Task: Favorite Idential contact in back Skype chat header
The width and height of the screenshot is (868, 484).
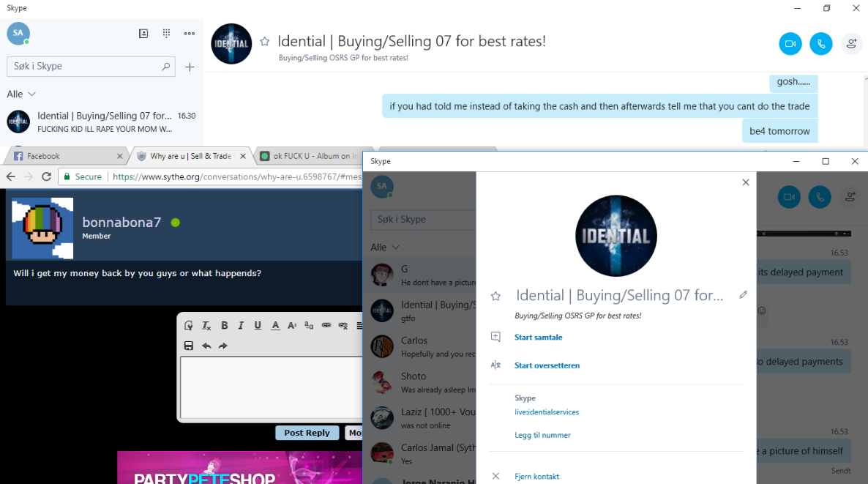Action: 265,42
